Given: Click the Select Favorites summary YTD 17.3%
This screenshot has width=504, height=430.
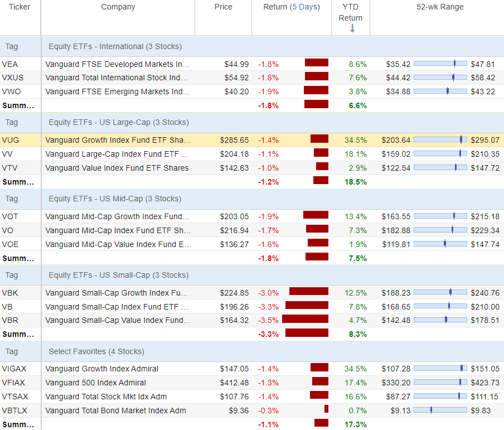Looking at the screenshot, I should tap(356, 424).
